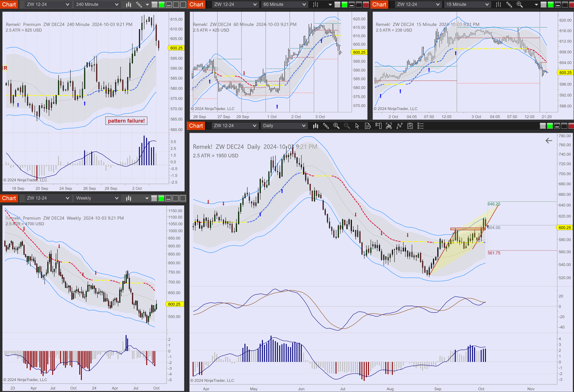The width and height of the screenshot is (574, 392).
Task: Click the 'pattern failure!' text label
Action: (126, 121)
